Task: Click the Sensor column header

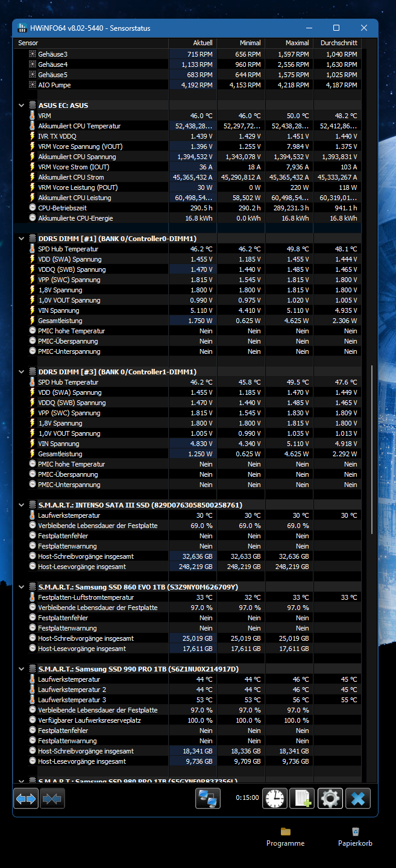Action: pyautogui.click(x=91, y=43)
